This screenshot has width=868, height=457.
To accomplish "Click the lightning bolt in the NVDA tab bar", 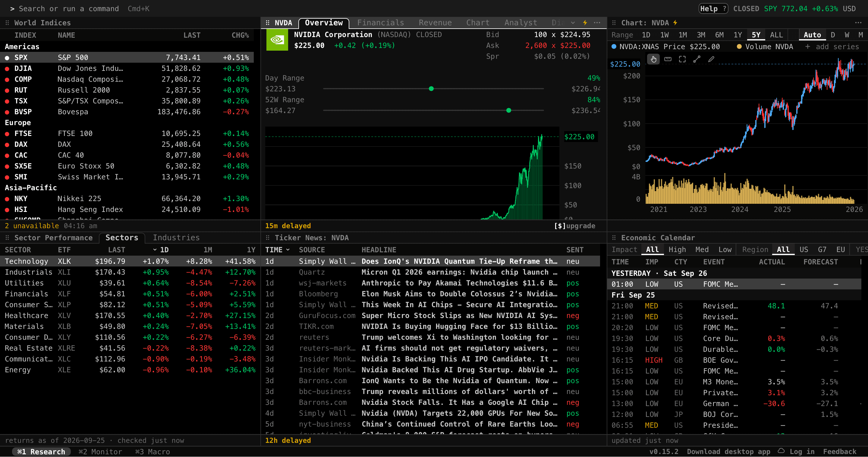I will pos(585,23).
